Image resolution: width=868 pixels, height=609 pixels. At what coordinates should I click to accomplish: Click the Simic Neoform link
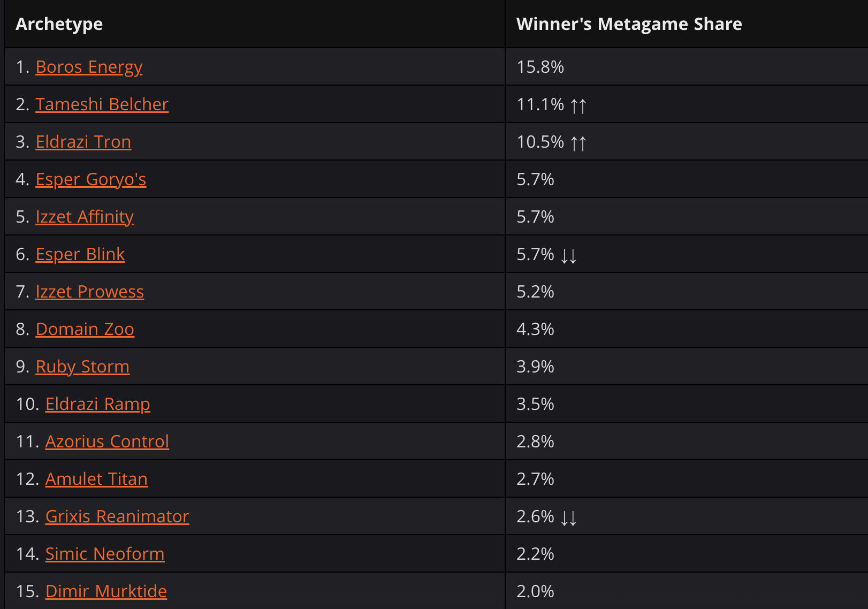(x=105, y=554)
